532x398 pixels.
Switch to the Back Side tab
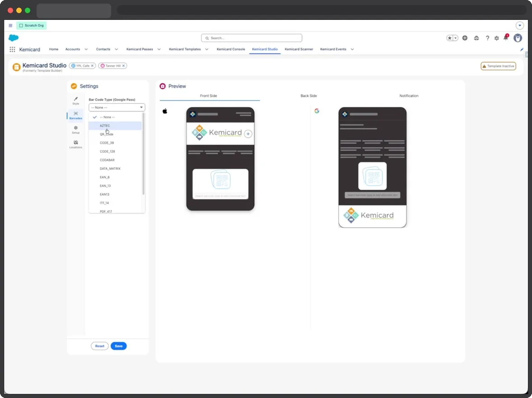click(x=308, y=96)
